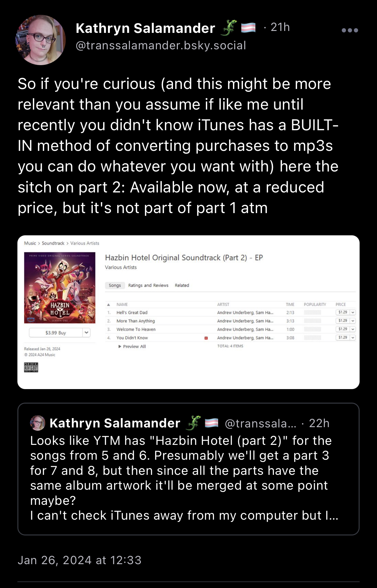
Task: Expand price dropdown for More Than Anything
Action: click(x=353, y=321)
